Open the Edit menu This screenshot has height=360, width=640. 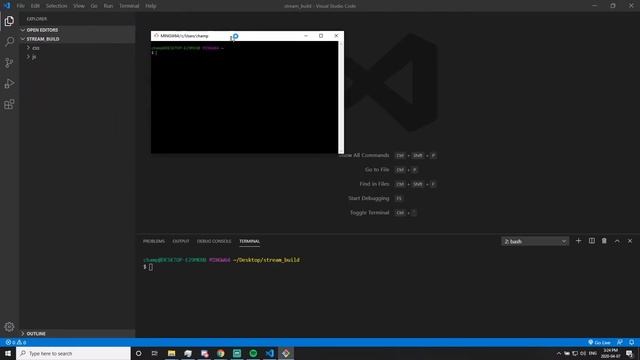[x=35, y=6]
